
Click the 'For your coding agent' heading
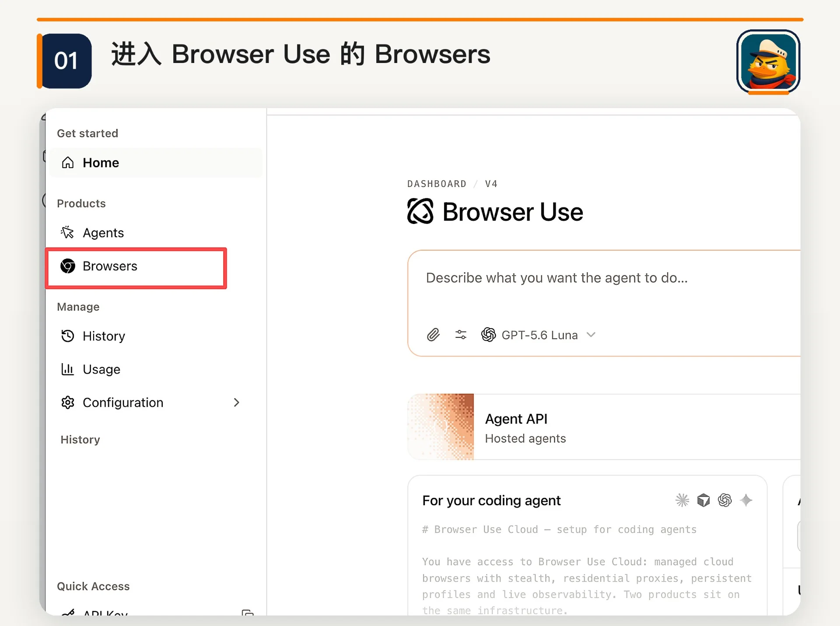point(491,500)
